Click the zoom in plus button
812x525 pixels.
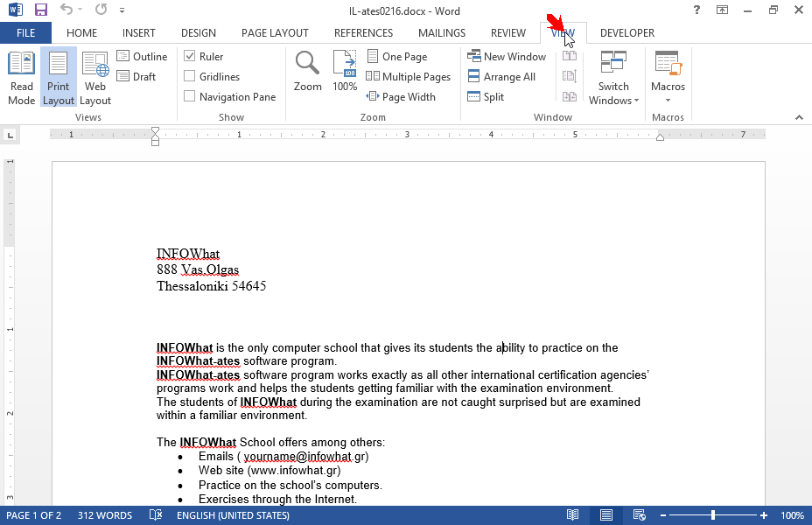764,515
